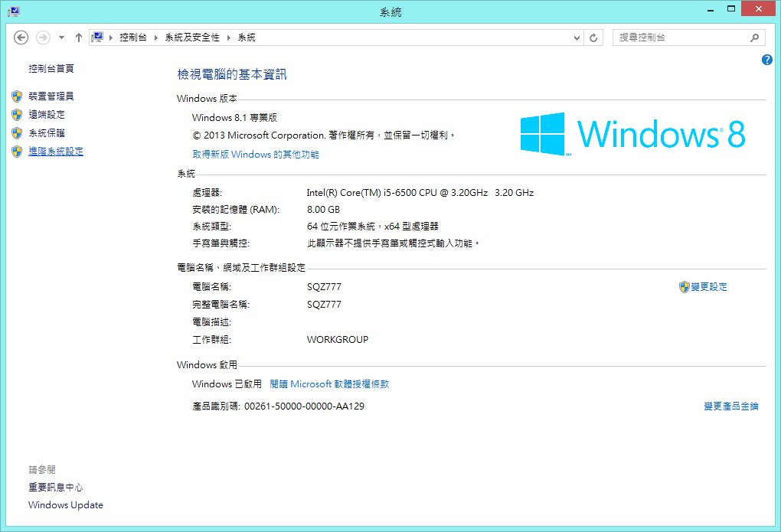Open 裝置管理員
This screenshot has width=781, height=532.
51,96
